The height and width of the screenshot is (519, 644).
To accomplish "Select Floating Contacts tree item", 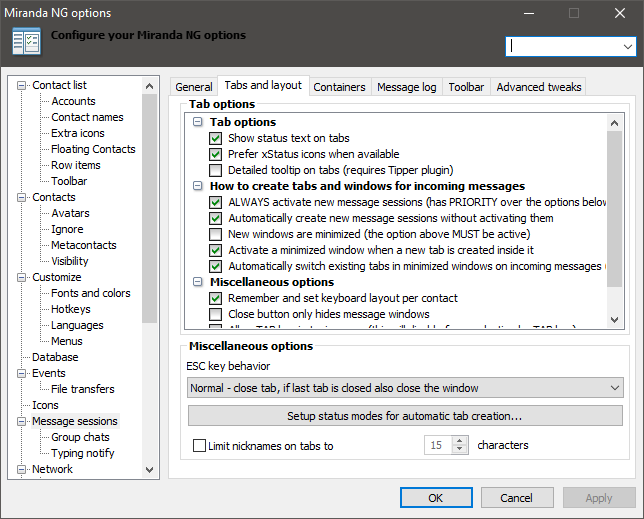I will (x=93, y=149).
